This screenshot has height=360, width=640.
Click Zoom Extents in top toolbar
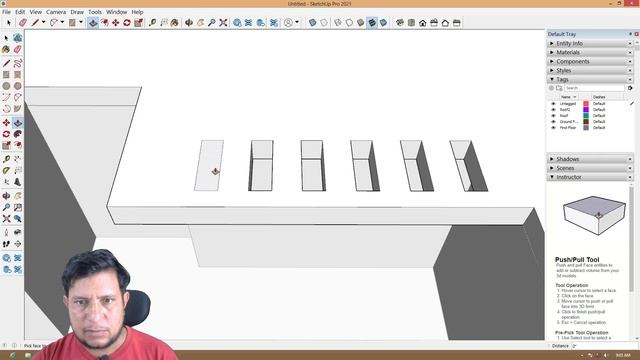pyautogui.click(x=223, y=23)
